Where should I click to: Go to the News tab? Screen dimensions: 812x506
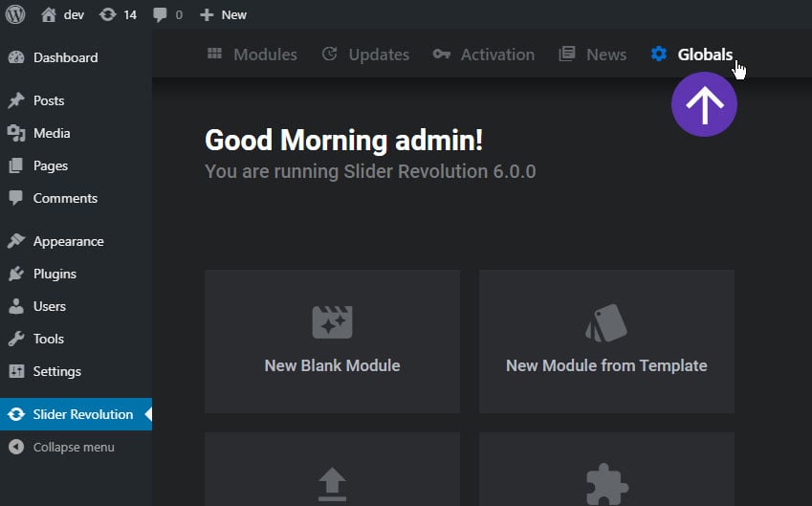(606, 55)
